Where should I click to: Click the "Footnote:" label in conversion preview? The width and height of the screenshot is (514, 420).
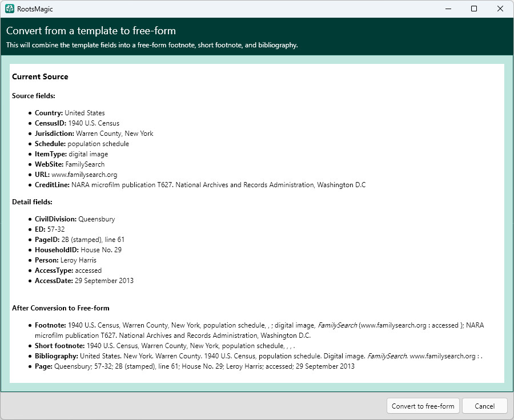coord(50,325)
